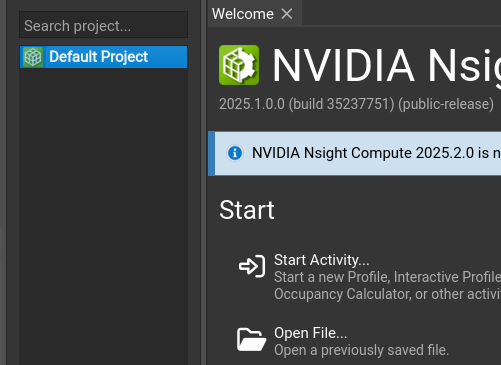Click the Open a previously saved file text
The height and width of the screenshot is (365, 501).
362,350
